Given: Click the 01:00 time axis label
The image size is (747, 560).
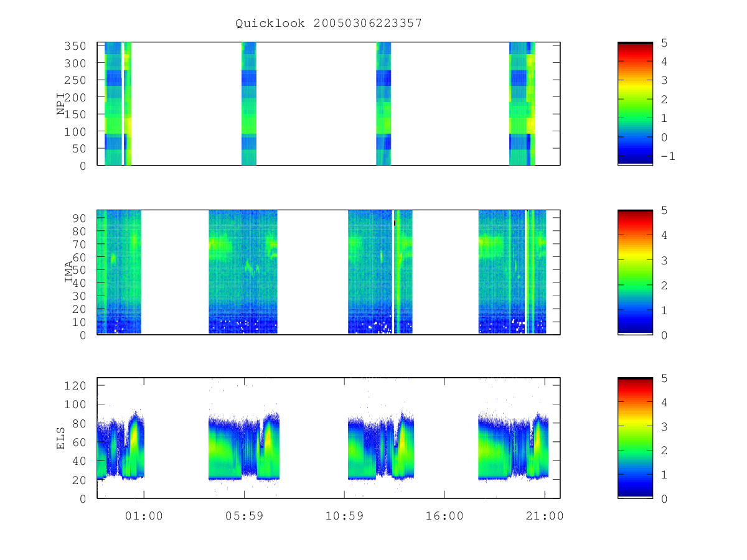Looking at the screenshot, I should coord(144,516).
